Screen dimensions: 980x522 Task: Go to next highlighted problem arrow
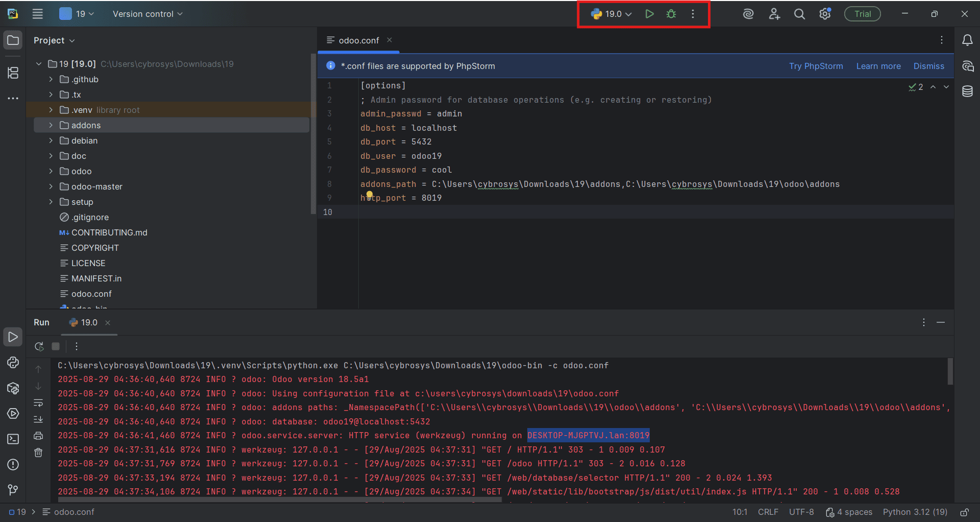tap(946, 87)
